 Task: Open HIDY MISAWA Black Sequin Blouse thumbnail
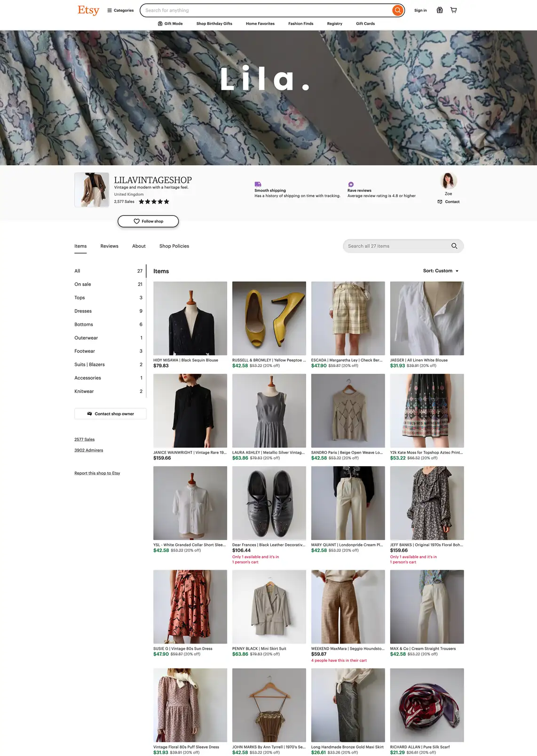tap(190, 318)
